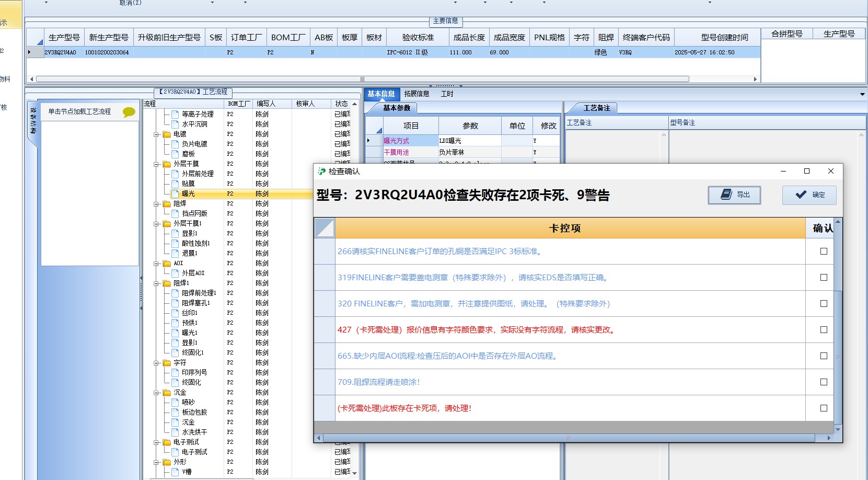The height and width of the screenshot is (480, 868).
Task: Click the document icon for 阻焊前处理1
Action: [x=176, y=293]
